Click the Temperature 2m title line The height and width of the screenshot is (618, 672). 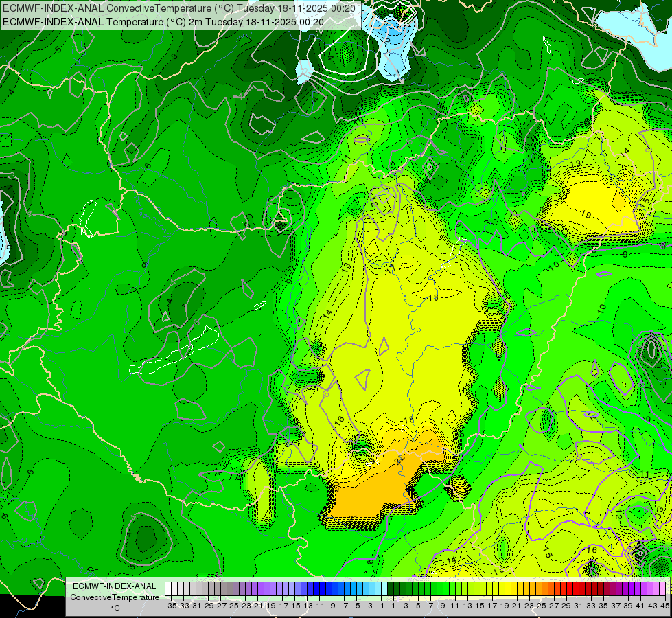pyautogui.click(x=163, y=22)
